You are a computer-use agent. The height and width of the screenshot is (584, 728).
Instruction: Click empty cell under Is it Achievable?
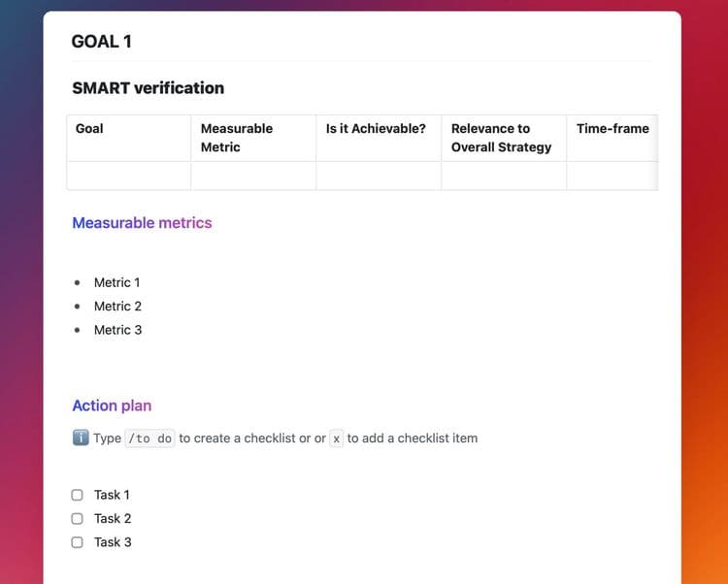pos(379,176)
